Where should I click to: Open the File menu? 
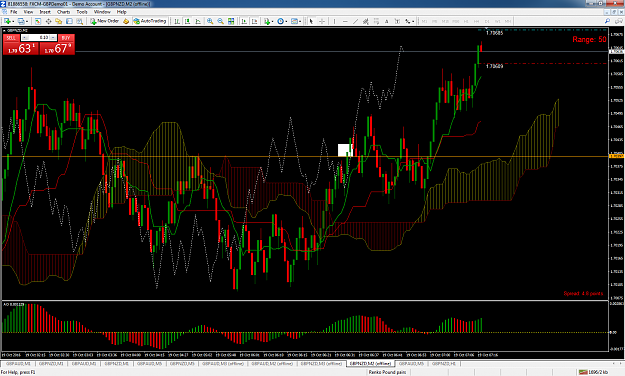14,12
